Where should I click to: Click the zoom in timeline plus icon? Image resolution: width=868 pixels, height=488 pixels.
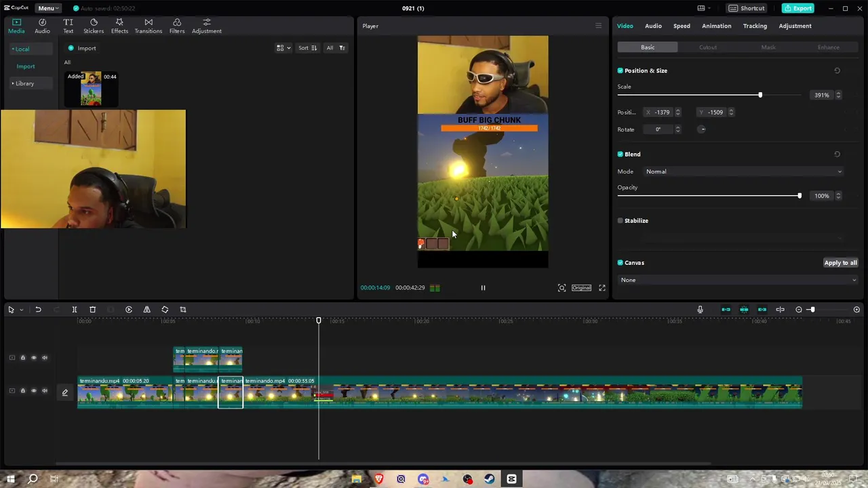pyautogui.click(x=856, y=310)
